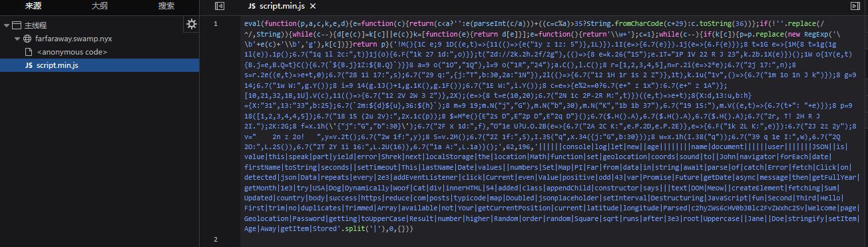Toggle a breakpoint on line 2 gutter
The height and width of the screenshot is (247, 868).
[215, 239]
